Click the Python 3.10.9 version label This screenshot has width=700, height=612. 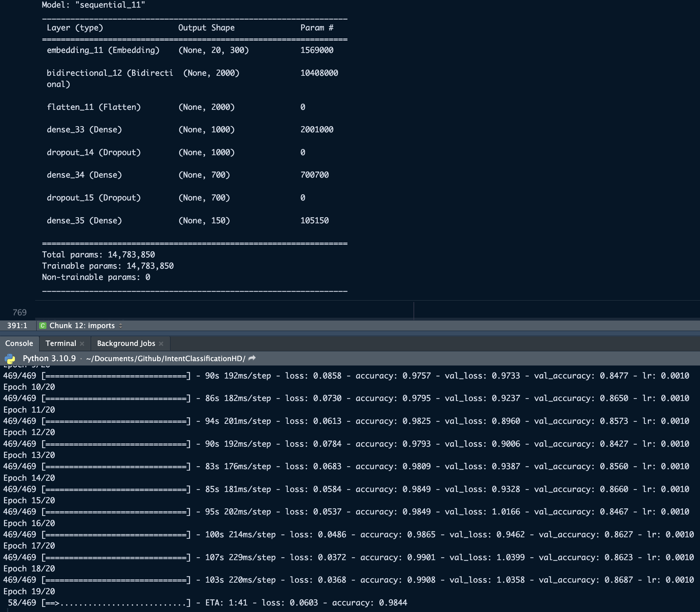click(x=49, y=359)
